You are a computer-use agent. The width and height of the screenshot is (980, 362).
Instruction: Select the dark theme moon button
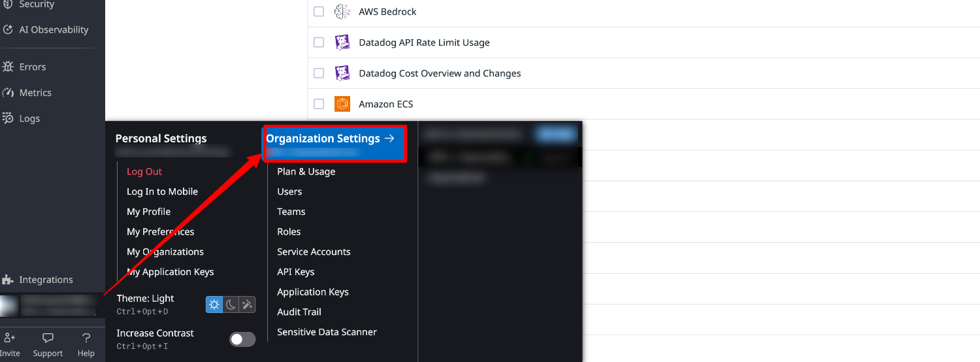pyautogui.click(x=231, y=304)
